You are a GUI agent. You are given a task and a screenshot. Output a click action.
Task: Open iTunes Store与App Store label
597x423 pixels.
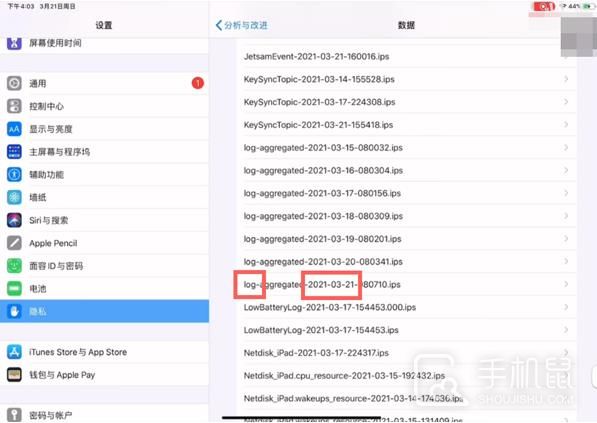point(78,352)
